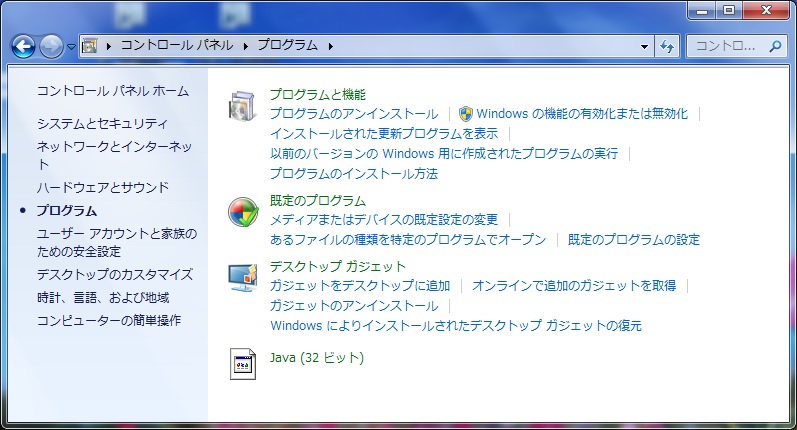The width and height of the screenshot is (797, 430).
Task: Maximize the Control Panel window
Action: (729, 10)
